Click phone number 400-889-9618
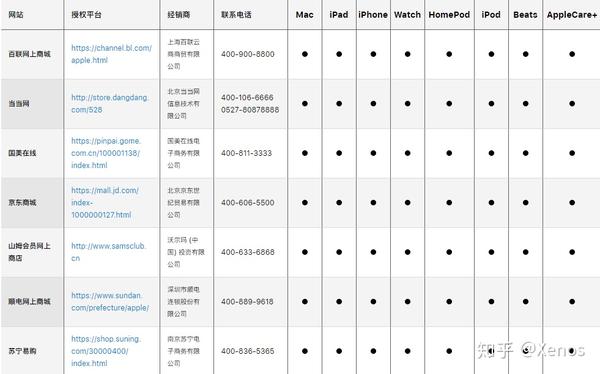 (x=247, y=302)
